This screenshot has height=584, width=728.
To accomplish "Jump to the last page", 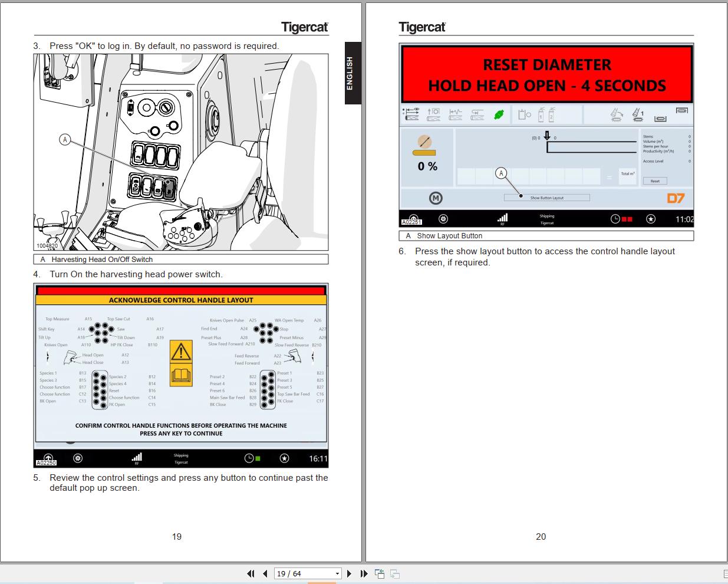I will tap(364, 573).
